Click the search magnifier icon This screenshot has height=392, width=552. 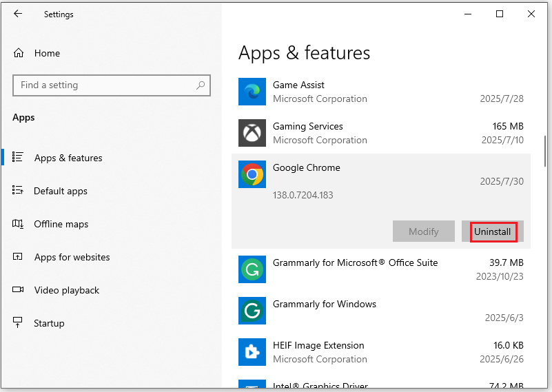click(201, 85)
